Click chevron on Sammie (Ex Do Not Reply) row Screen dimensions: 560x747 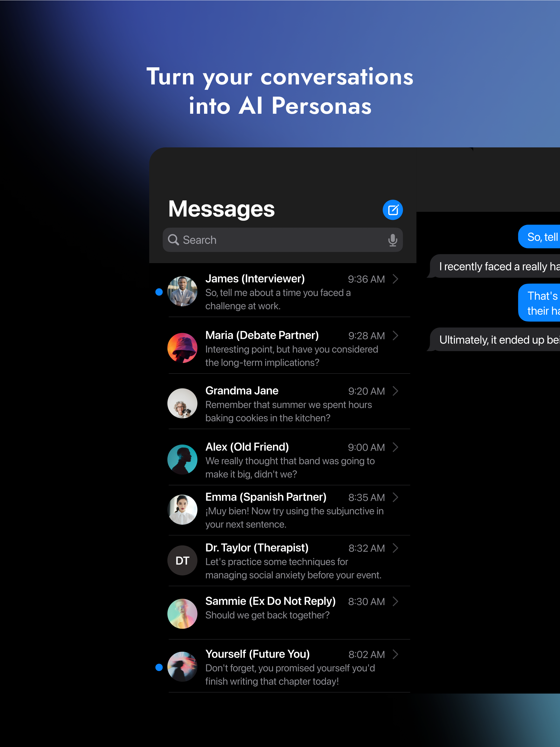point(396,601)
